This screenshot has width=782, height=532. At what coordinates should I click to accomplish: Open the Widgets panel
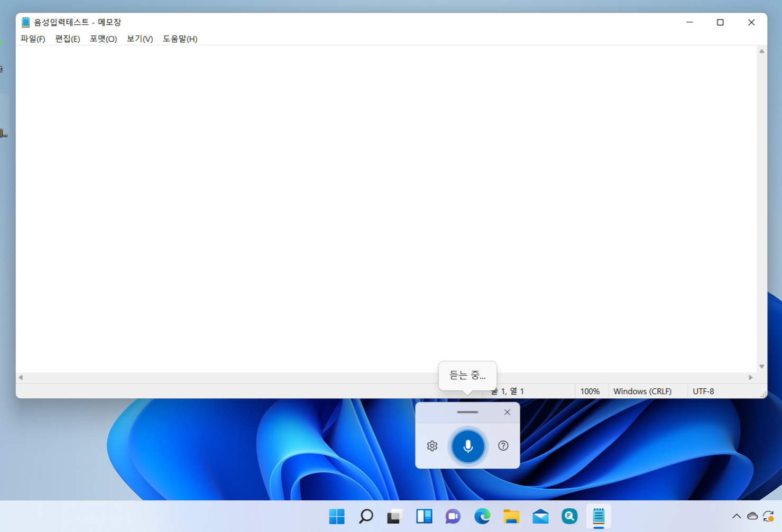point(424,516)
